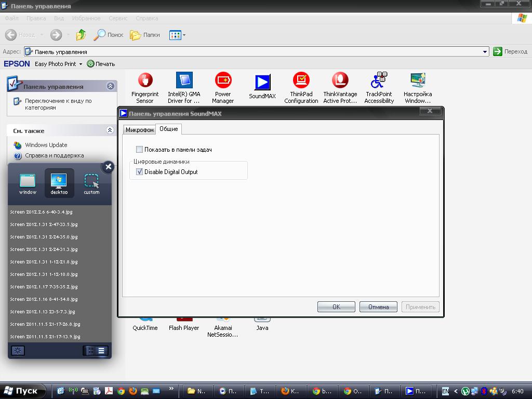Select Screen 2012.2.6 6-40-3.4.jpg file
Viewport: 532px width, 399px height.
pos(42,212)
